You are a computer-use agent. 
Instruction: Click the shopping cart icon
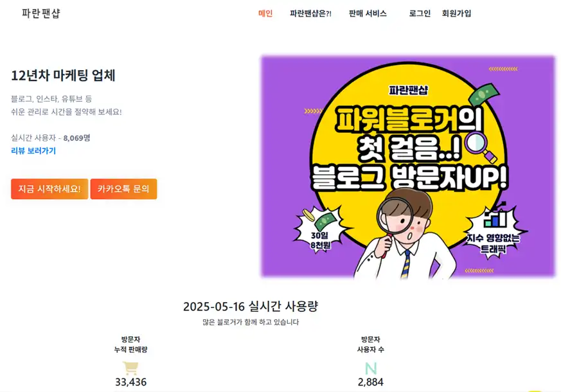[x=130, y=368]
